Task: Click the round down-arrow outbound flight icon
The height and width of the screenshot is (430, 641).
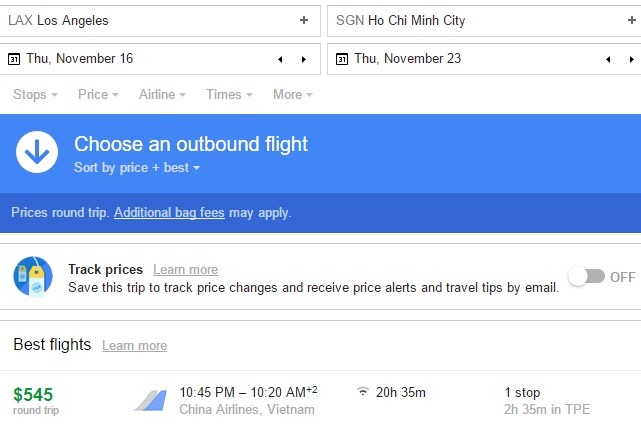Action: click(37, 152)
